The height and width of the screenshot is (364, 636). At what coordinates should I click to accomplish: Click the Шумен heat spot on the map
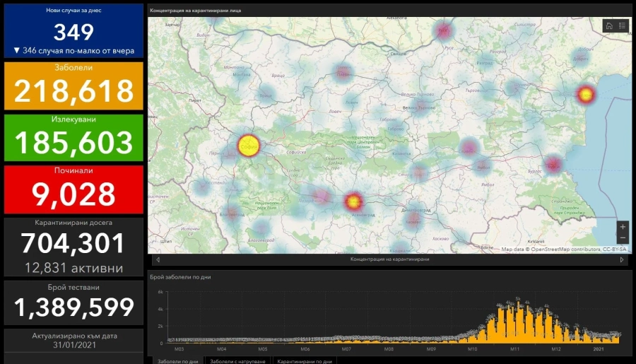pyautogui.click(x=514, y=88)
